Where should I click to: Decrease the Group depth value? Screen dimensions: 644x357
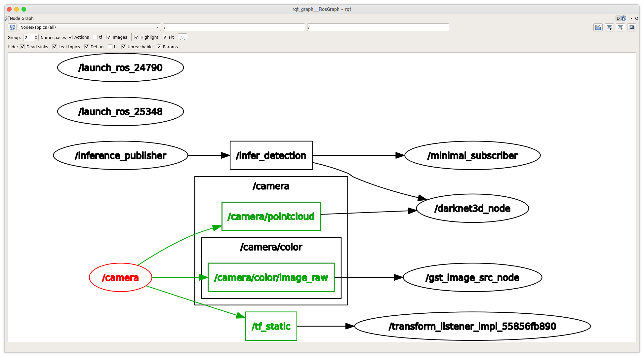(x=36, y=39)
